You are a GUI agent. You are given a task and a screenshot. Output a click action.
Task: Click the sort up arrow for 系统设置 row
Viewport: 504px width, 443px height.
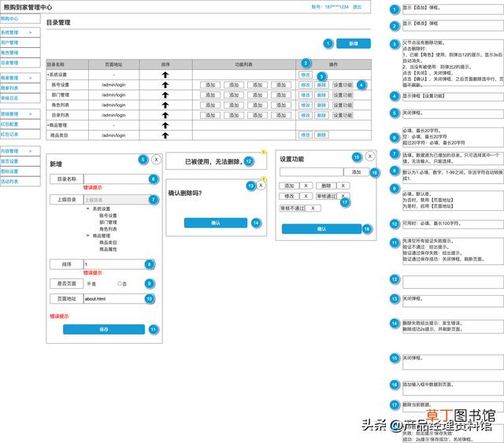(x=165, y=75)
